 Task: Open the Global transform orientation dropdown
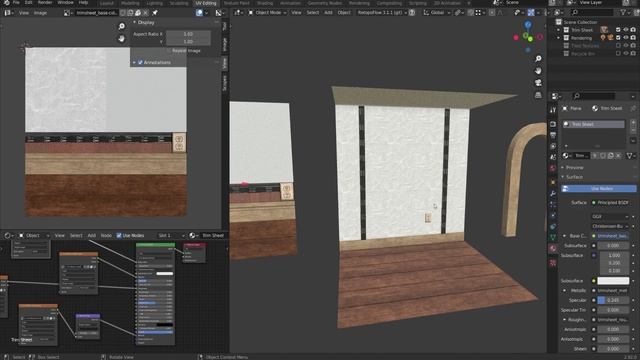[x=436, y=13]
